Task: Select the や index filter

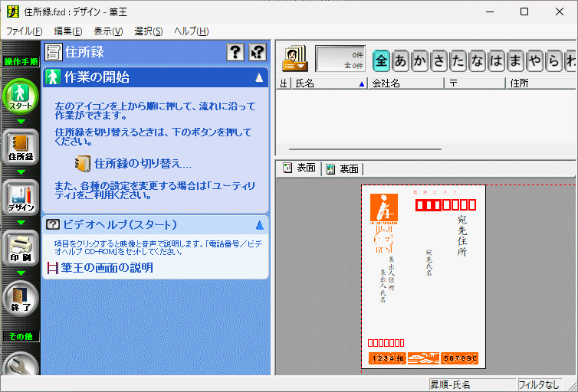Action: pyautogui.click(x=535, y=60)
